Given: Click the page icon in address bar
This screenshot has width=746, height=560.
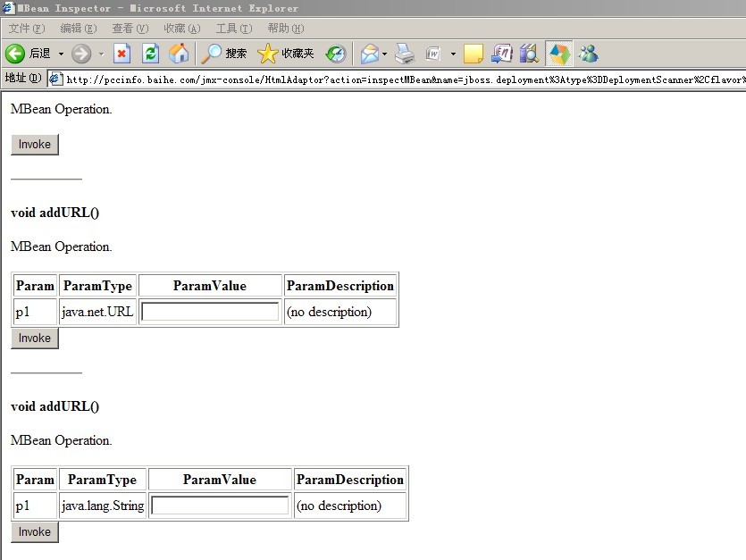Looking at the screenshot, I should point(56,79).
